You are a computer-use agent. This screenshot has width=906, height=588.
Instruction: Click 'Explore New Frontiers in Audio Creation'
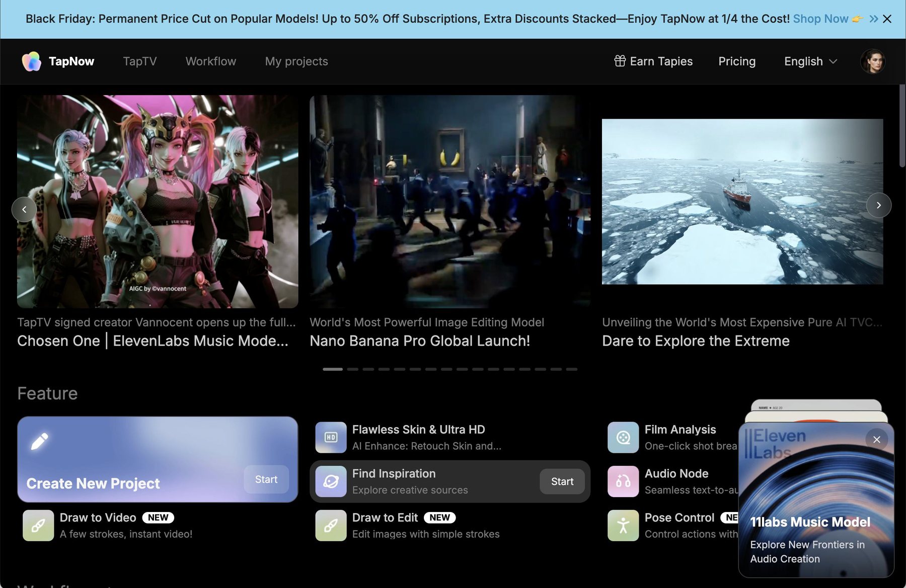pos(807,552)
